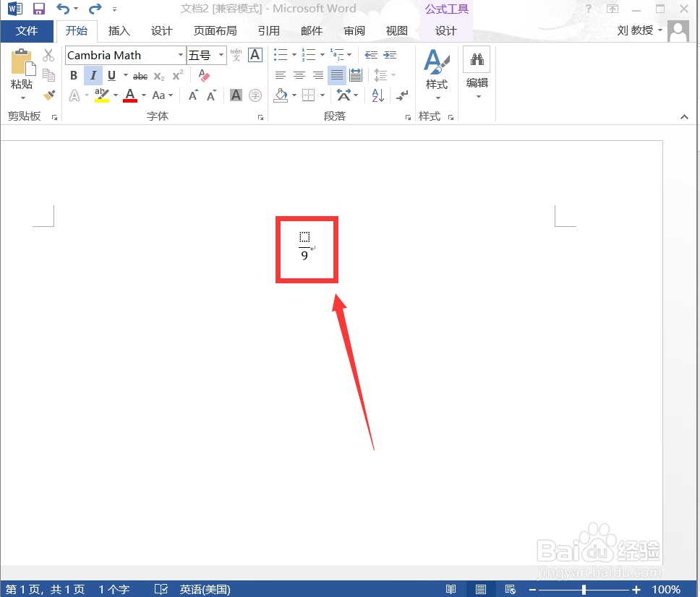Open borders dropdown arrow

(323, 95)
